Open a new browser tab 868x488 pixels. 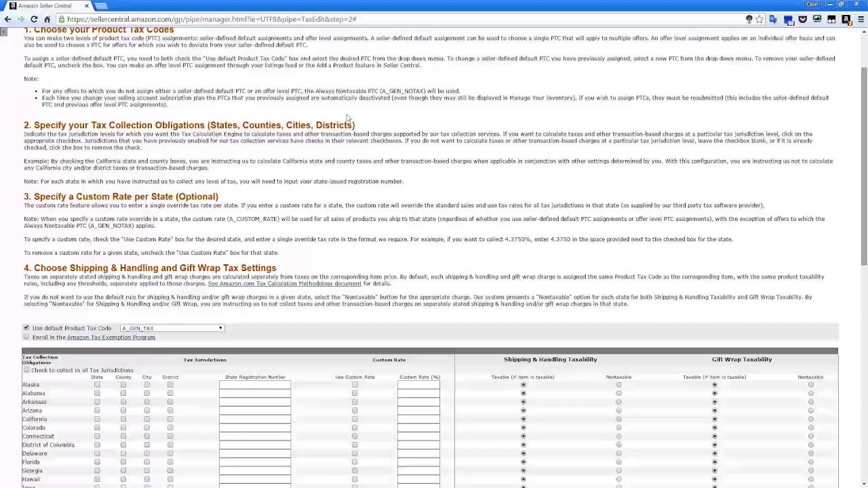102,5
